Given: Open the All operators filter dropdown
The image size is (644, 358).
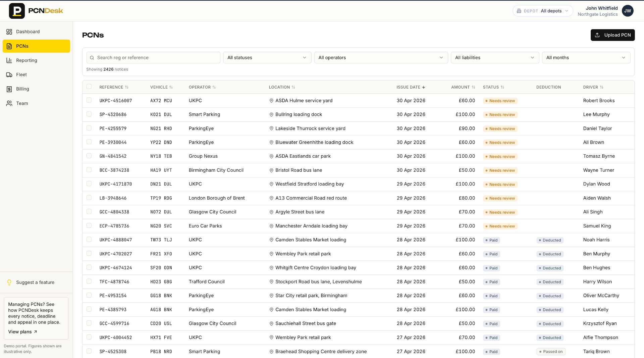Looking at the screenshot, I should click(381, 58).
